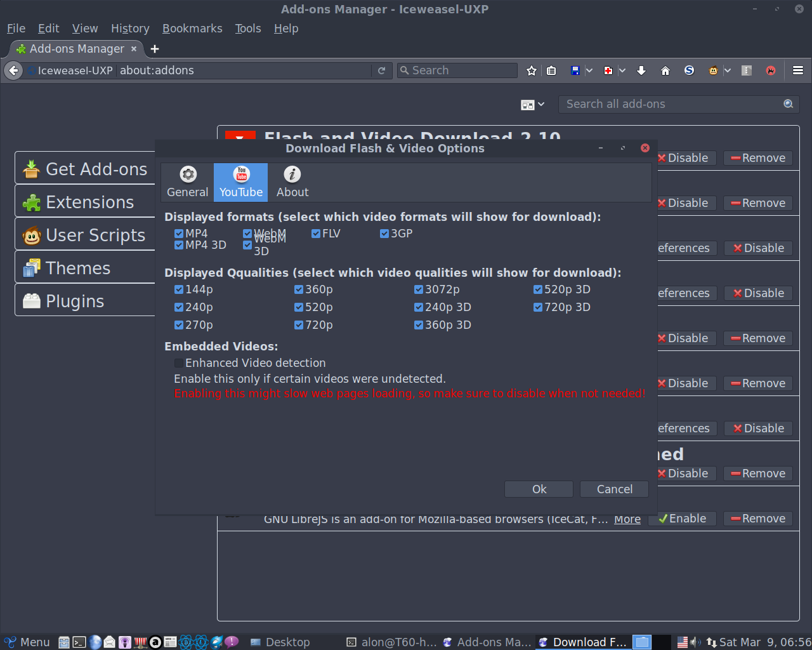The height and width of the screenshot is (650, 812).
Task: Open the hamburger menu icon
Action: pyautogui.click(x=798, y=70)
